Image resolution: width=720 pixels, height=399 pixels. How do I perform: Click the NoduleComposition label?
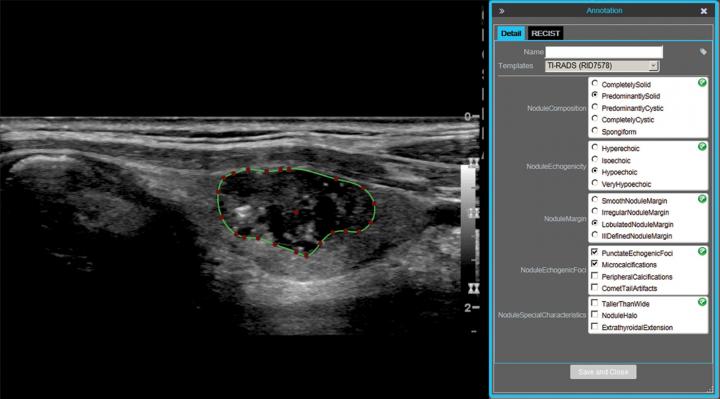[557, 108]
